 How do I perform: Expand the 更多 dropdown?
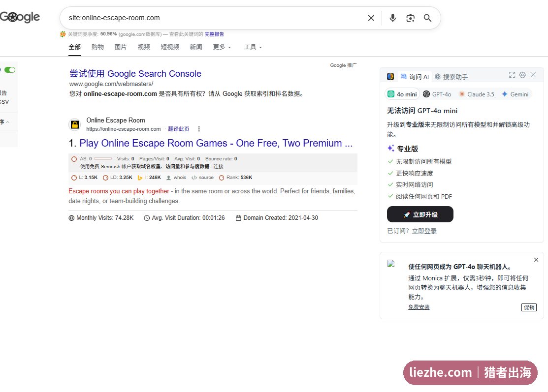pos(222,47)
